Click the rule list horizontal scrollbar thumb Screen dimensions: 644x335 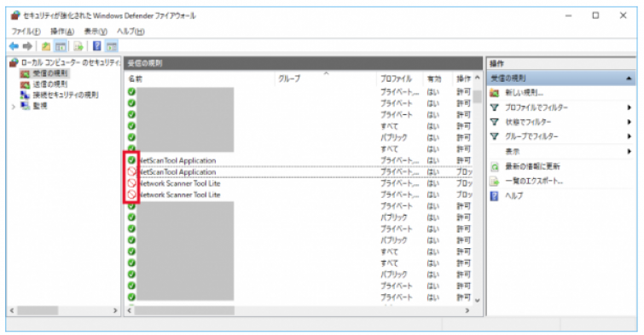coord(185,311)
